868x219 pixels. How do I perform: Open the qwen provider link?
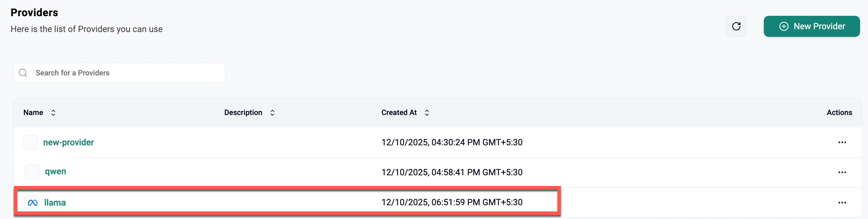[x=56, y=171]
